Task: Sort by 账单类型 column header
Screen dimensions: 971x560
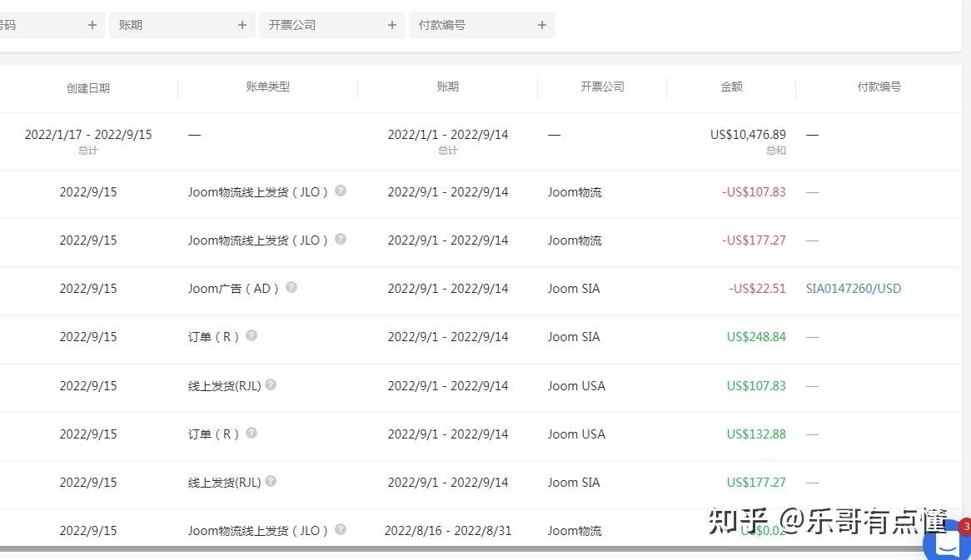Action: pyautogui.click(x=267, y=87)
